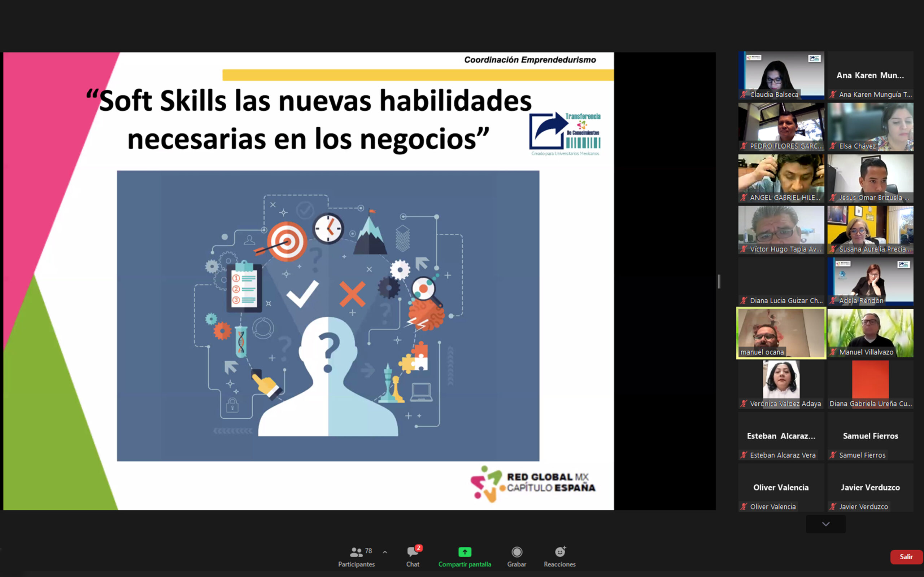Expand the arrow next to Participantes
This screenshot has height=577, width=924.
point(385,552)
